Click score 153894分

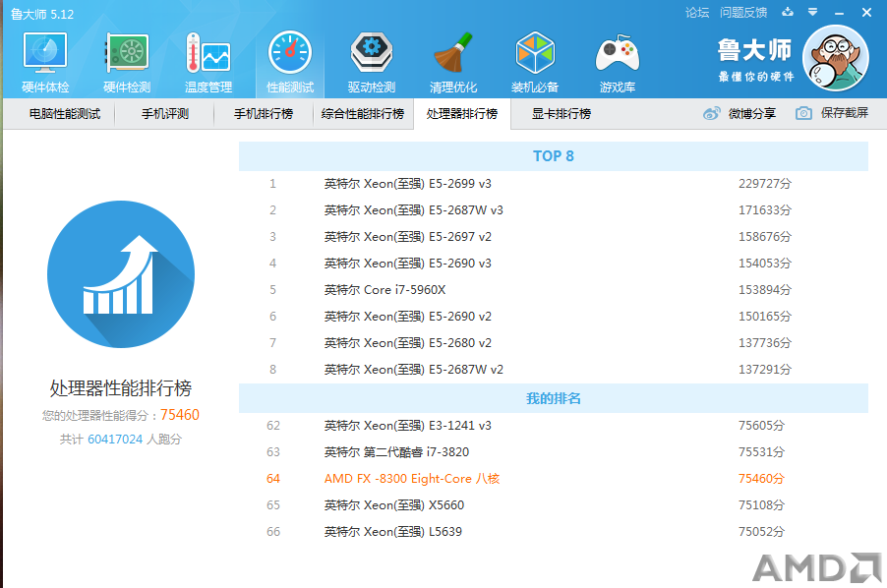point(765,290)
